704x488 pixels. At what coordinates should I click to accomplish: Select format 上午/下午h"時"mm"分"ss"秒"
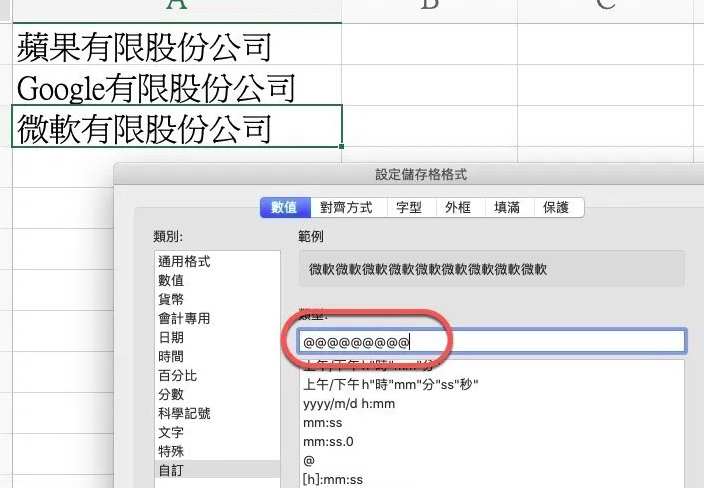492,385
